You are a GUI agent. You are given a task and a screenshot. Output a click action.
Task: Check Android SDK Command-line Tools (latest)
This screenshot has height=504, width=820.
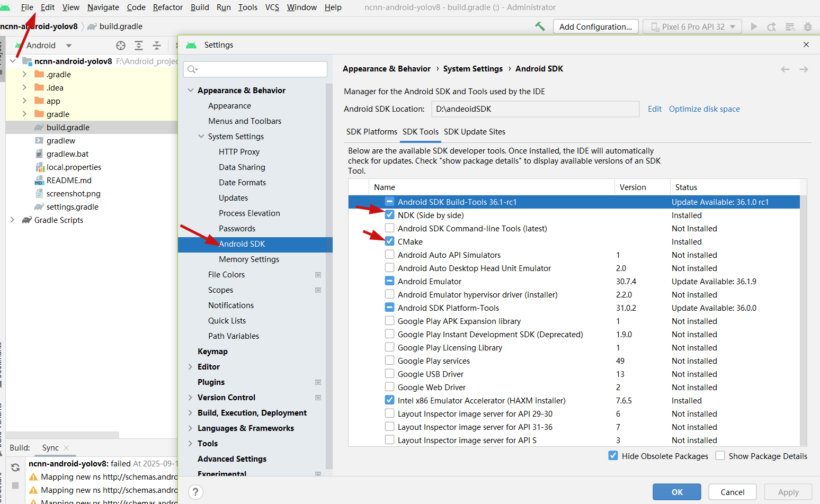coord(389,228)
